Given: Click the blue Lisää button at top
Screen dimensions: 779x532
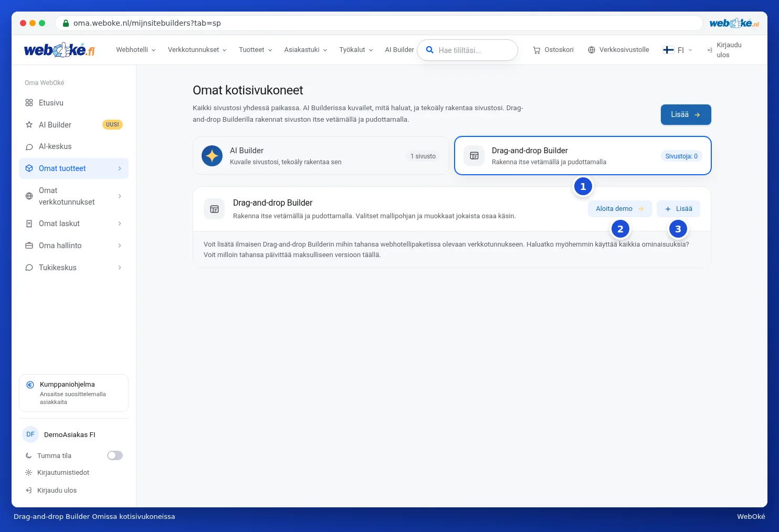Looking at the screenshot, I should pos(686,114).
